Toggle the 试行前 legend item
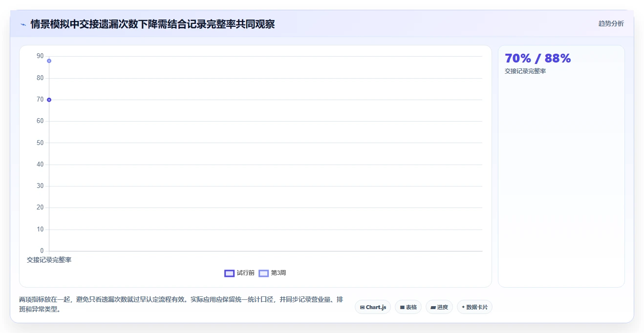Screen dimensions: 644x333 (x=239, y=273)
